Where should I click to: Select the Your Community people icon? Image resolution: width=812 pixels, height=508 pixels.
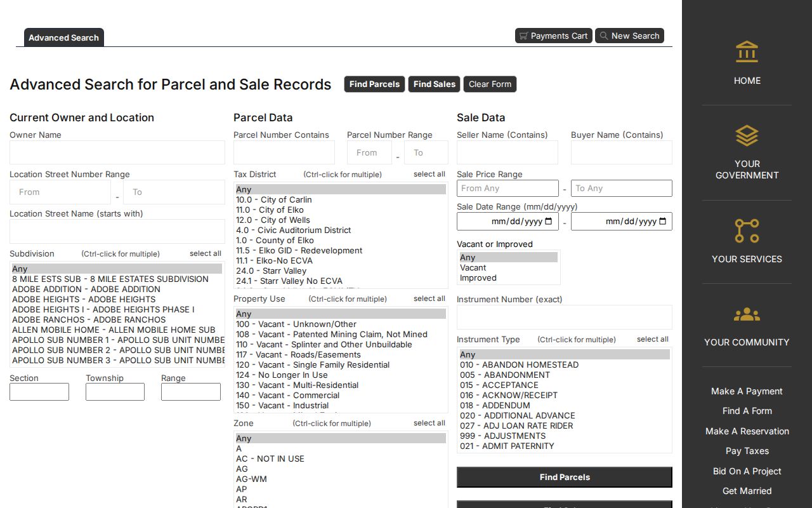pyautogui.click(x=747, y=314)
